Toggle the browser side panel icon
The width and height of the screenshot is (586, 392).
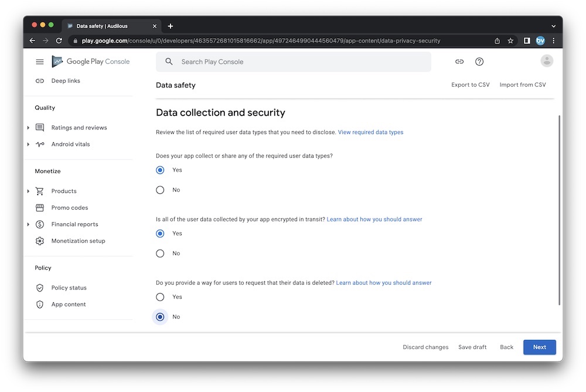point(527,41)
